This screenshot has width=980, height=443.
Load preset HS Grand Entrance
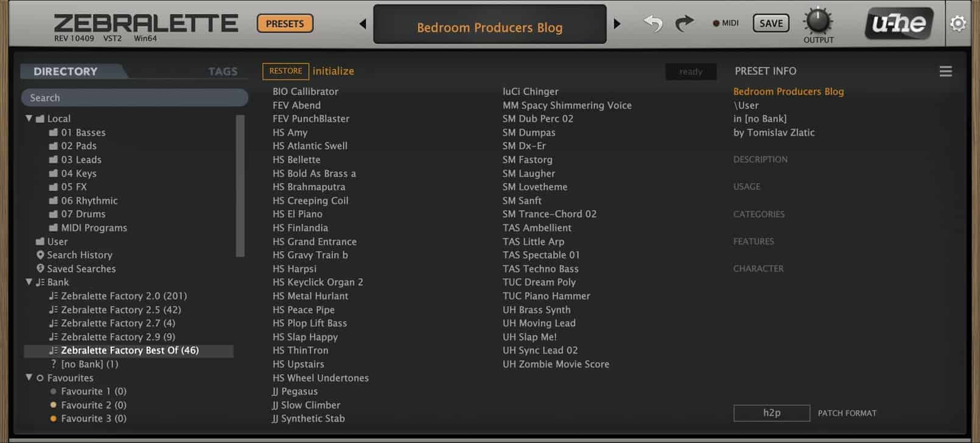click(x=315, y=242)
